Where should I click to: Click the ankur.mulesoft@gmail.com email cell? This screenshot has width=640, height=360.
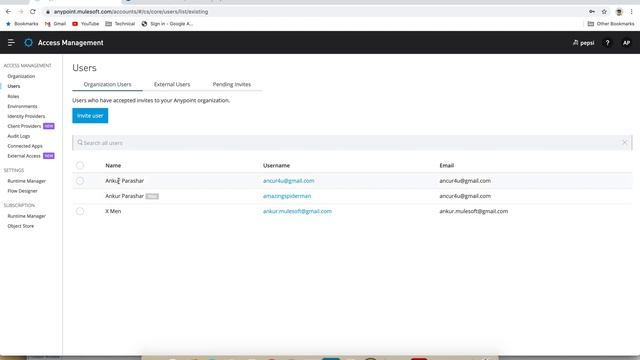[473, 211]
